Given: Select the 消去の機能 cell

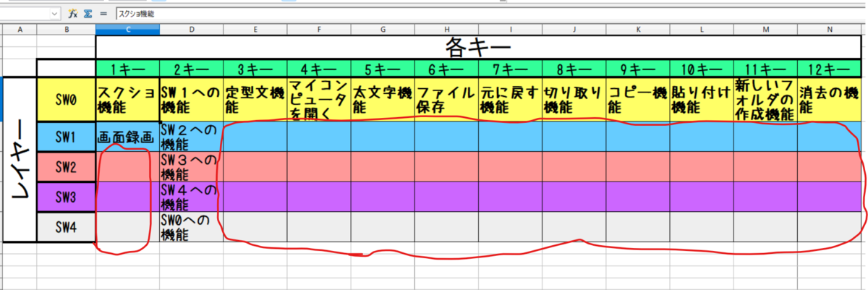Looking at the screenshot, I should [829, 100].
